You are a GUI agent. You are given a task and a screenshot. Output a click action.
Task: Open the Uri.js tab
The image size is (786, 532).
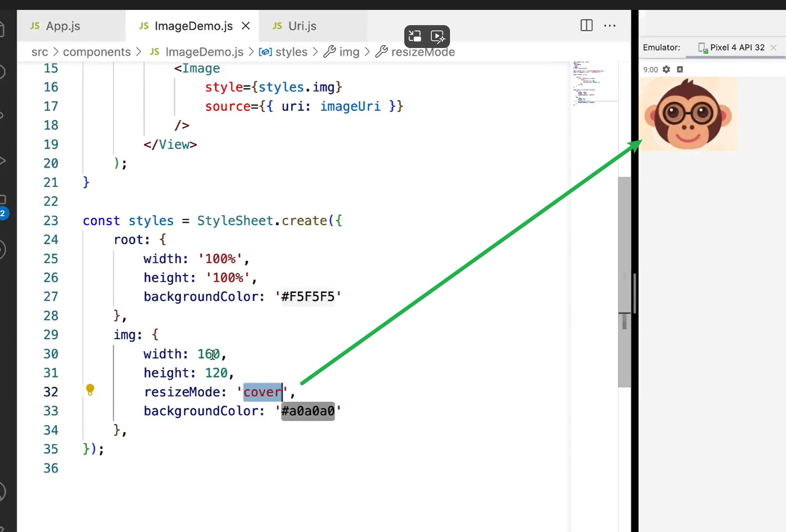(x=302, y=26)
